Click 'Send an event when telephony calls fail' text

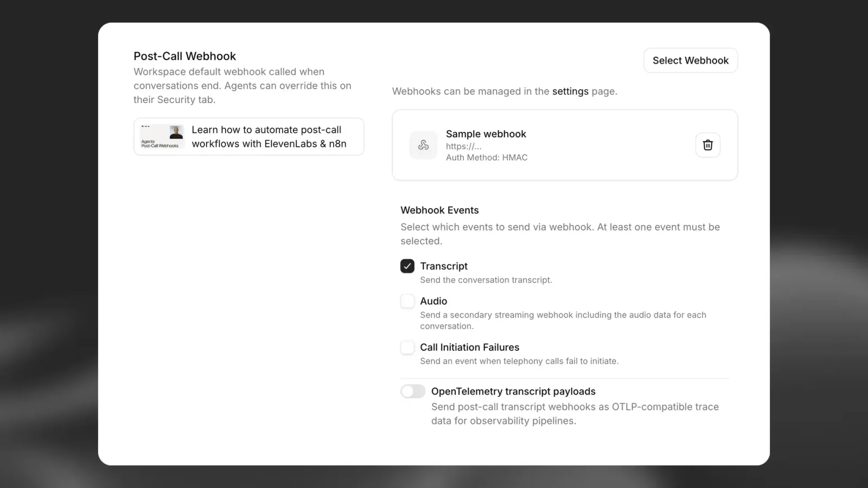(519, 361)
